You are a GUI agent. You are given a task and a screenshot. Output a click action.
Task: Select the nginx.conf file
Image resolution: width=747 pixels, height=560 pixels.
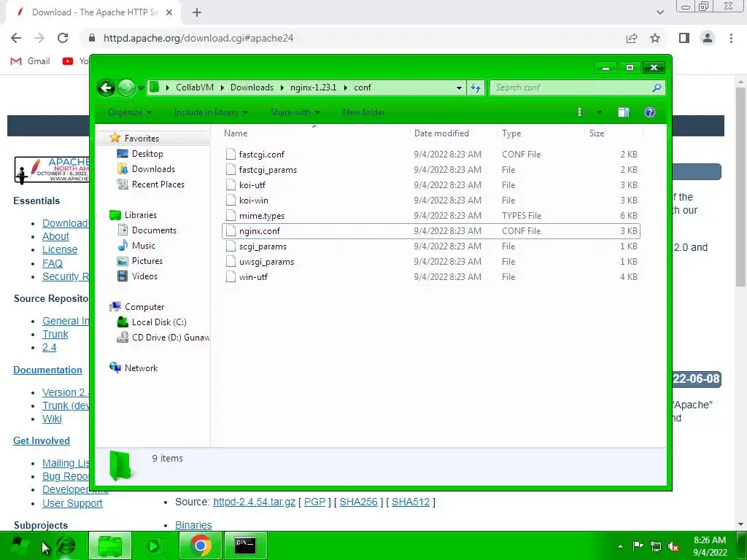point(430,231)
